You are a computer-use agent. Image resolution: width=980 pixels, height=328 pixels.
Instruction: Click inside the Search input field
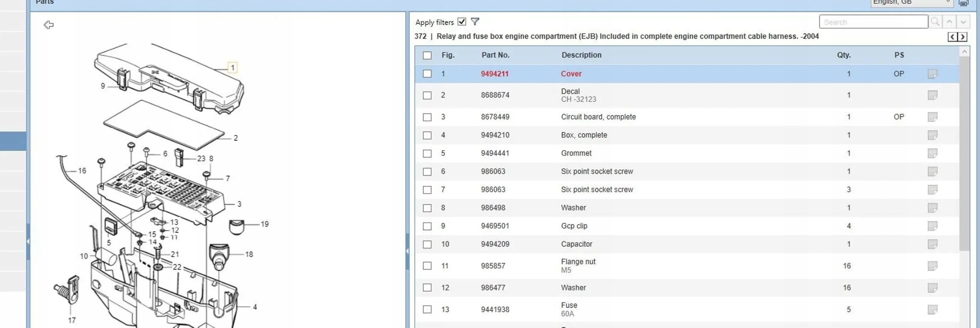873,22
